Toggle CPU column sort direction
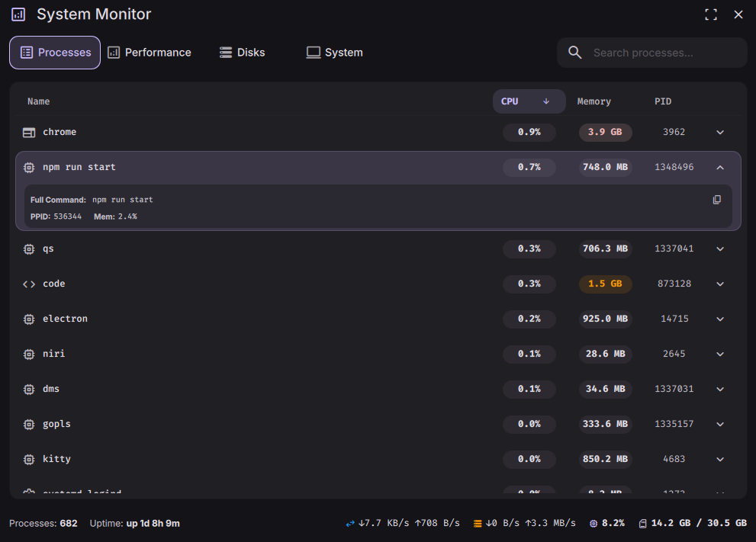756x542 pixels. pyautogui.click(x=546, y=101)
